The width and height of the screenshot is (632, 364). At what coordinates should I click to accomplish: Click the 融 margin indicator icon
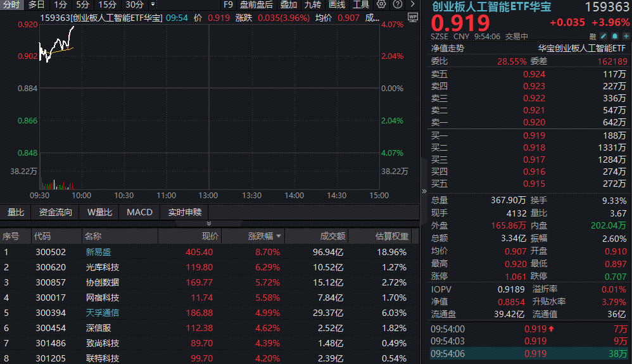pos(593,36)
